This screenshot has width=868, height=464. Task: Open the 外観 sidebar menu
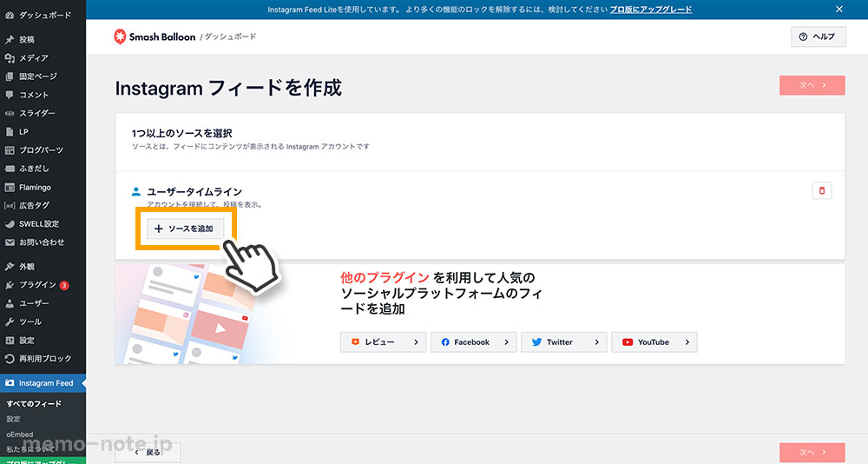tap(43, 267)
